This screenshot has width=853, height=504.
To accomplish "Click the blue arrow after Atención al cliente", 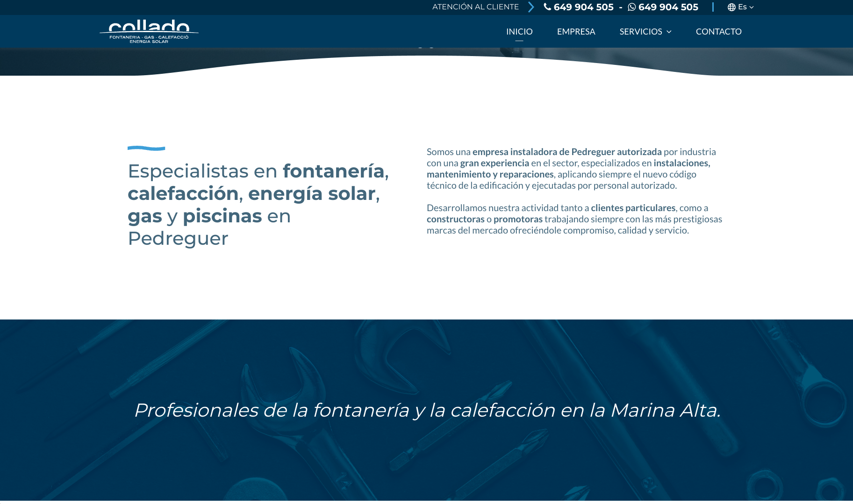I will point(531,7).
